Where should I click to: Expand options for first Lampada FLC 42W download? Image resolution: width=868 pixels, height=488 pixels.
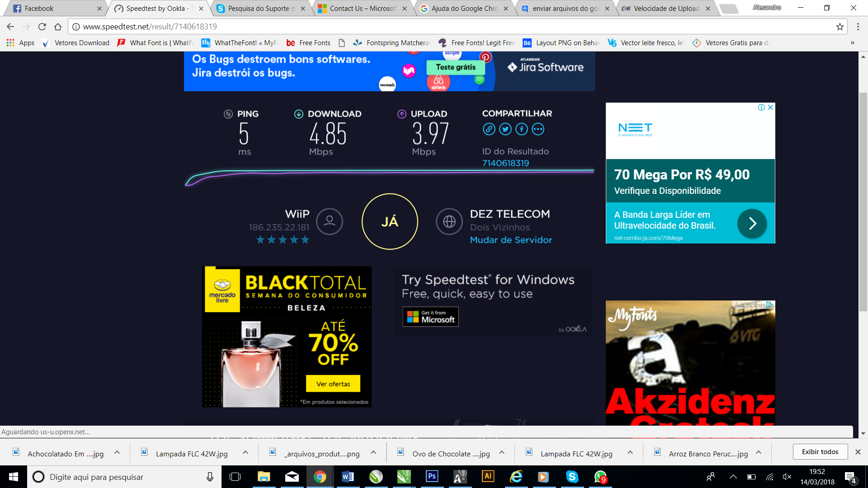[245, 452]
